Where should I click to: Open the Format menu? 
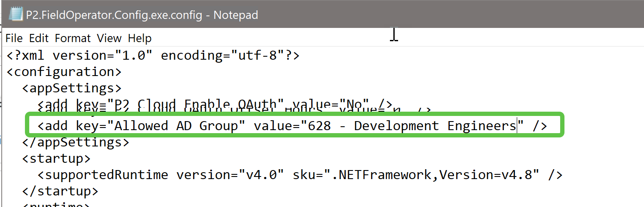[73, 38]
